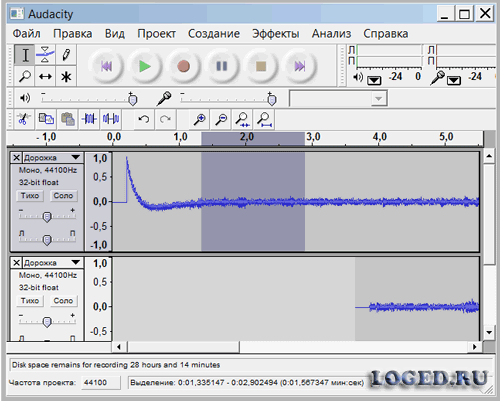Redo the last undone action
500x401 pixels.
click(165, 119)
